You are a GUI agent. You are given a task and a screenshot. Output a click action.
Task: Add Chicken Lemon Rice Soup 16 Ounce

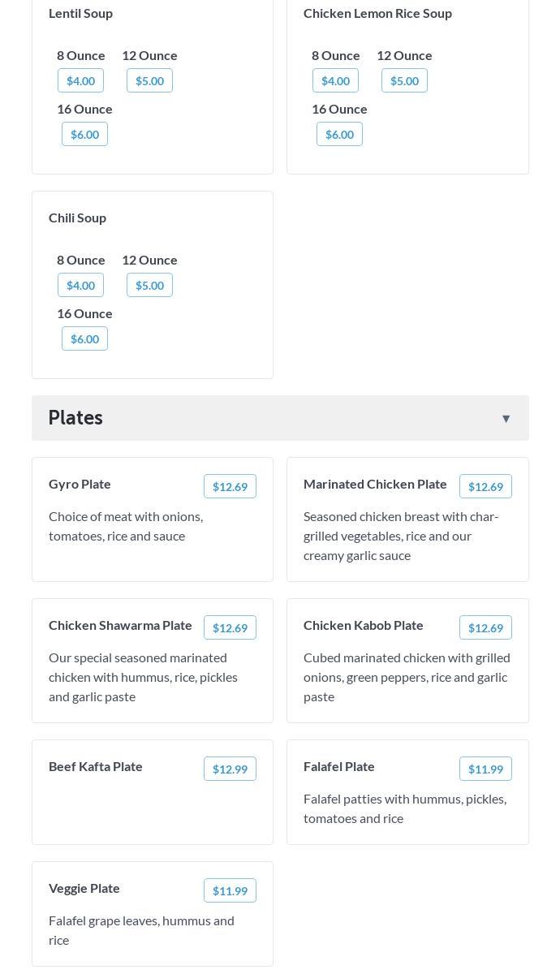tap(339, 135)
